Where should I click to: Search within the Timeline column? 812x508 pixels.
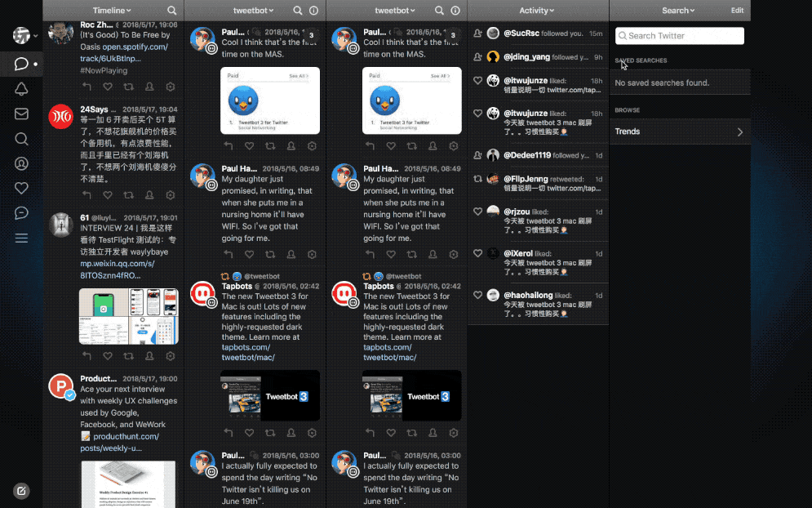[172, 11]
